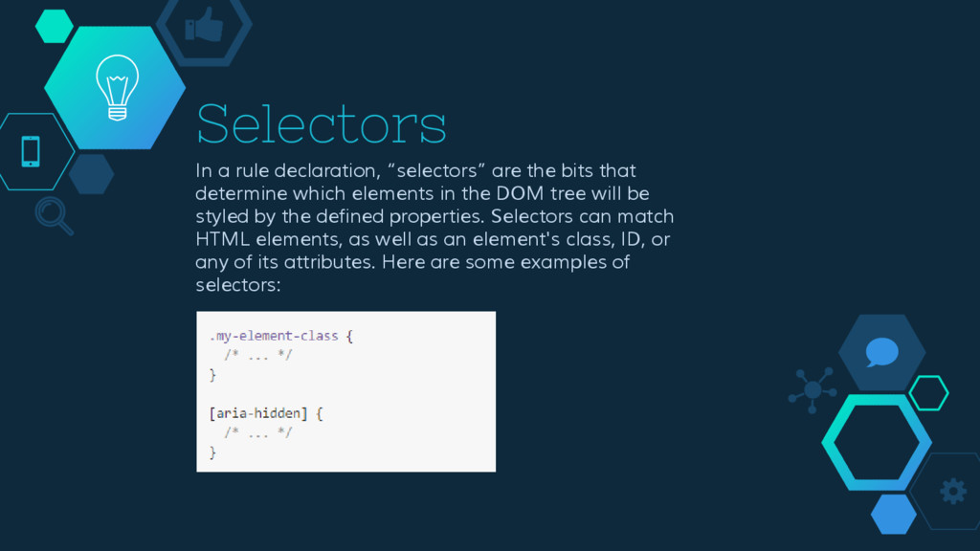The image size is (980, 551).
Task: Click the lightbulb icon in large hexagon
Action: tap(118, 87)
